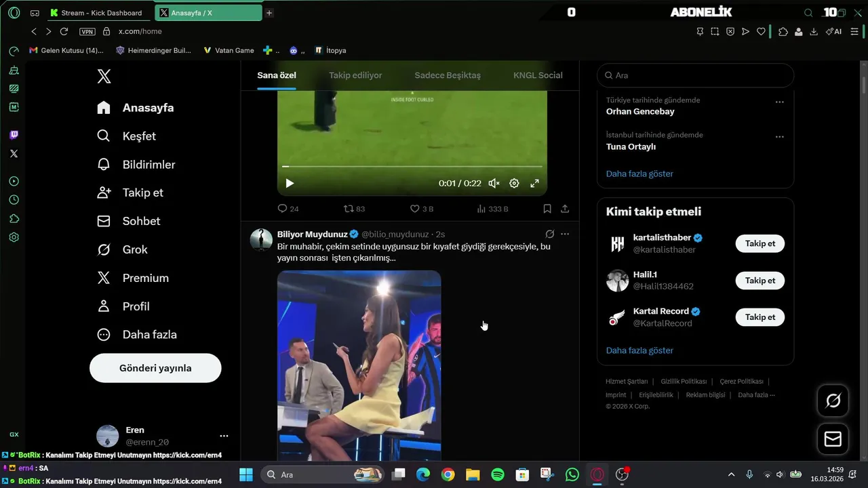Open Twitch in Opera GX sidebar
This screenshot has height=488, width=868.
pyautogui.click(x=14, y=135)
